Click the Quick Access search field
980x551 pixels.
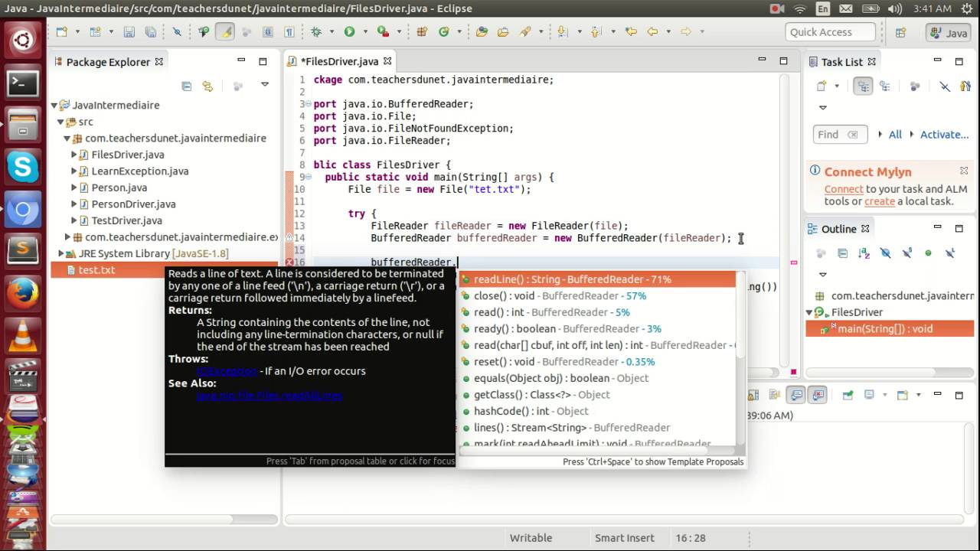coord(831,32)
